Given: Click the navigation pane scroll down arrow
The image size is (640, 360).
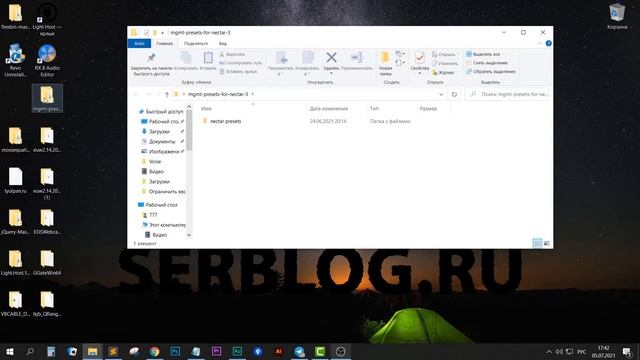Looking at the screenshot, I should [x=189, y=235].
